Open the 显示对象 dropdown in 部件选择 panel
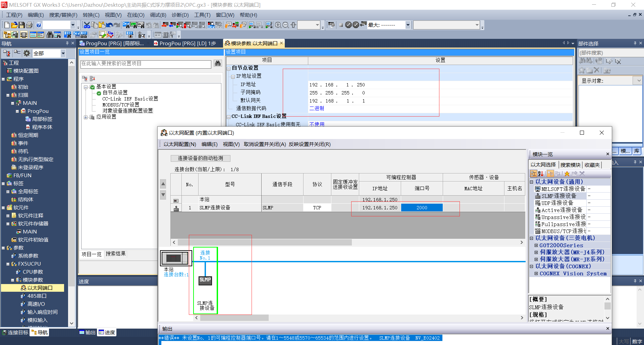The height and width of the screenshot is (345, 644). pyautogui.click(x=638, y=80)
